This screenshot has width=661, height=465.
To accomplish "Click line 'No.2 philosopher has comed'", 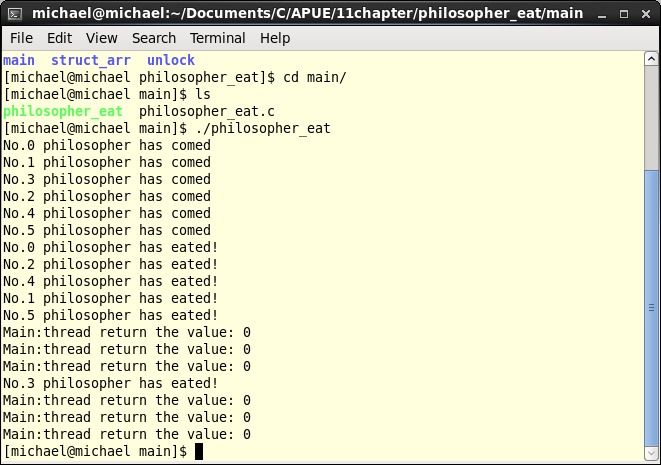I will pyautogui.click(x=107, y=196).
